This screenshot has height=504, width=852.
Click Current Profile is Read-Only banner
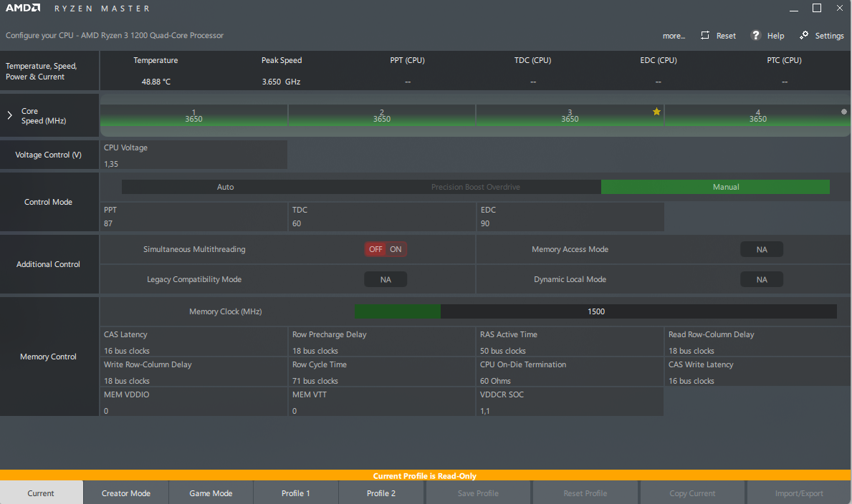(425, 476)
